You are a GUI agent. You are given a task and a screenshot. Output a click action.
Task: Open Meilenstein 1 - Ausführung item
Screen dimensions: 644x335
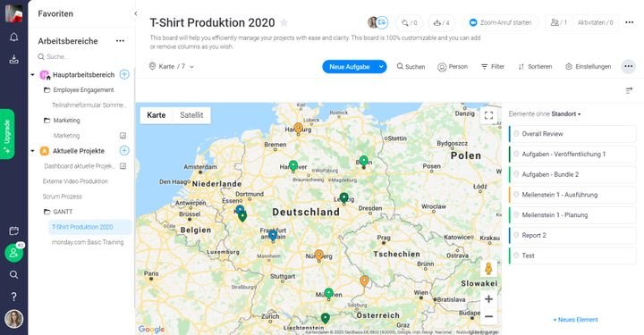572,195
